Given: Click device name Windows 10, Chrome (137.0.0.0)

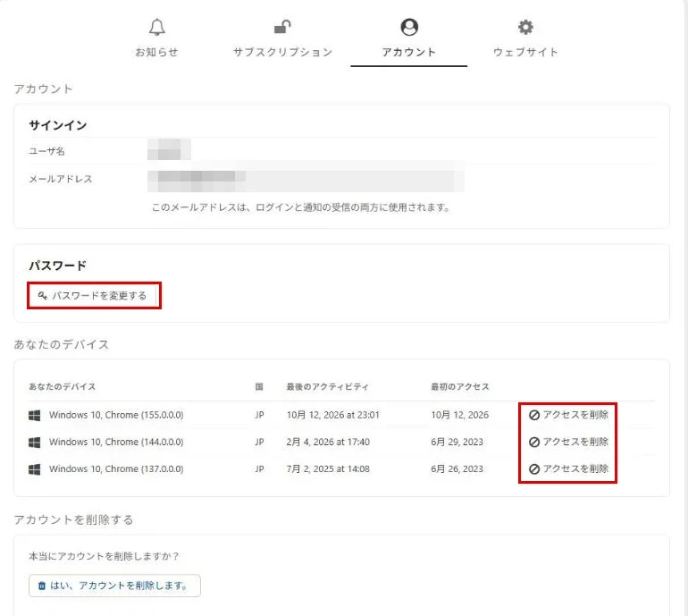Looking at the screenshot, I should pos(116,468).
